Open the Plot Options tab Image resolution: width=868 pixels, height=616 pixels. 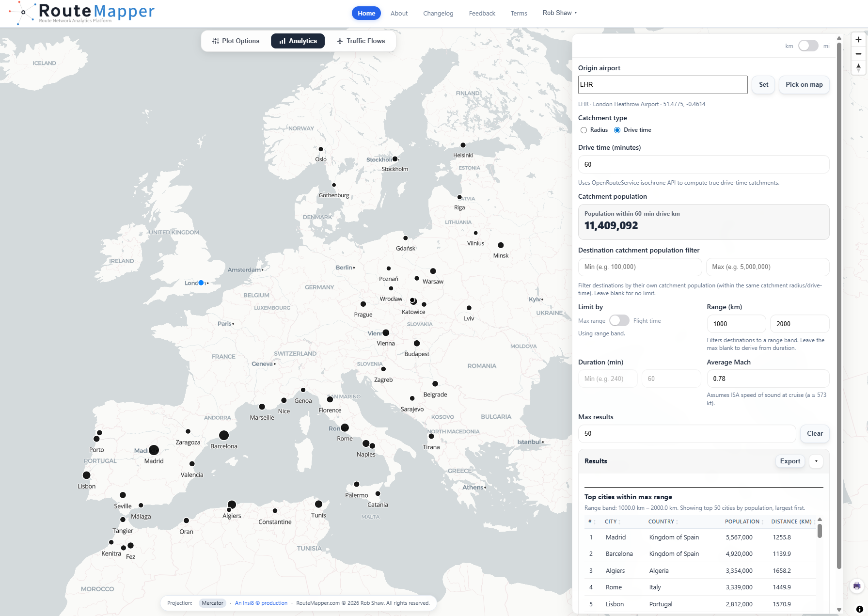pyautogui.click(x=236, y=41)
